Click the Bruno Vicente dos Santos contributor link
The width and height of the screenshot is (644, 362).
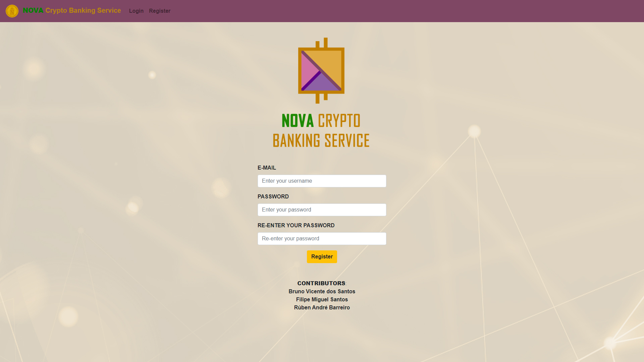tap(322, 291)
